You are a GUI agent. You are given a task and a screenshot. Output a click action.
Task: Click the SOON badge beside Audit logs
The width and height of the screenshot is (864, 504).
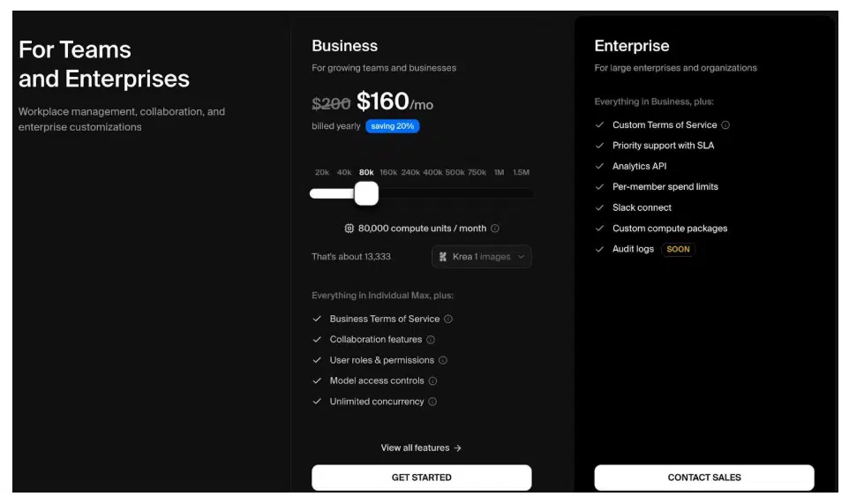678,250
